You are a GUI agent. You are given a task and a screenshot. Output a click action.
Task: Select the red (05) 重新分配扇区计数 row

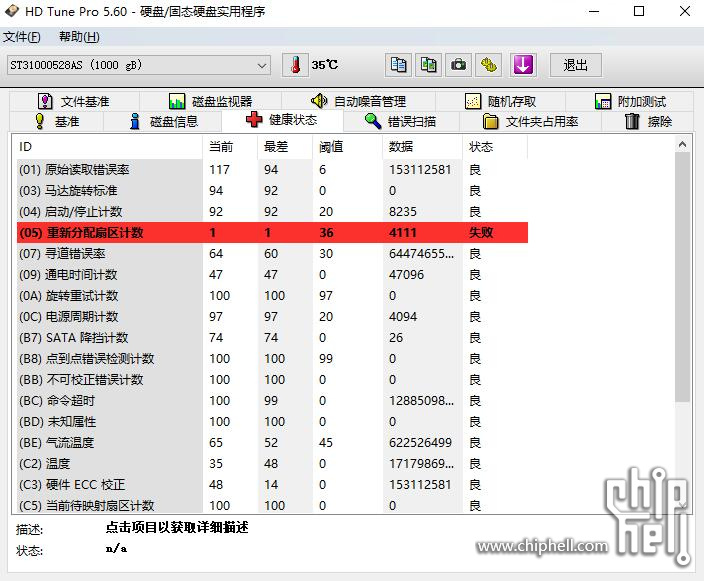pyautogui.click(x=272, y=233)
